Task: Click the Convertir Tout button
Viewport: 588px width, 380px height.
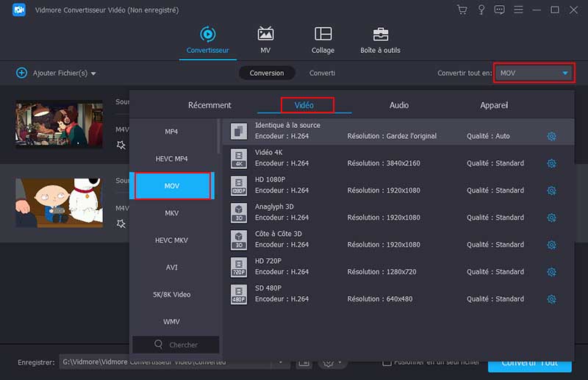Action: tap(529, 367)
